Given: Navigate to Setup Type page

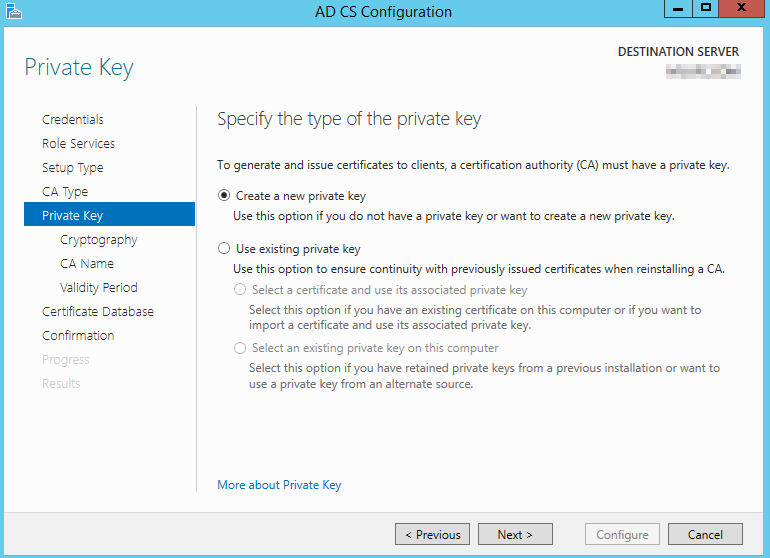Looking at the screenshot, I should (x=72, y=168).
